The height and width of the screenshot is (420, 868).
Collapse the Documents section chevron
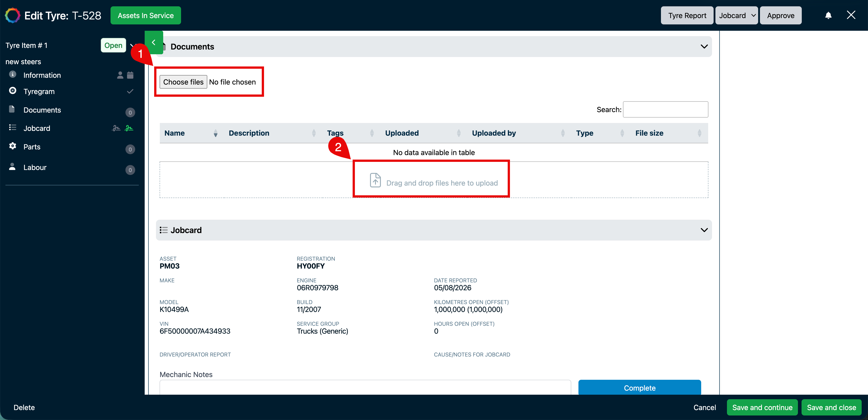pos(704,47)
